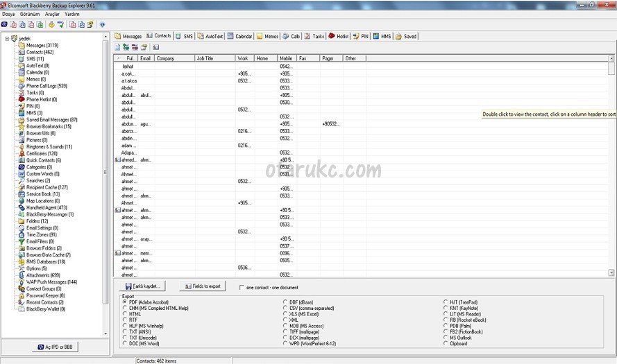The height and width of the screenshot is (364, 617).
Task: Switch to the SMS tab
Action: pyautogui.click(x=184, y=36)
